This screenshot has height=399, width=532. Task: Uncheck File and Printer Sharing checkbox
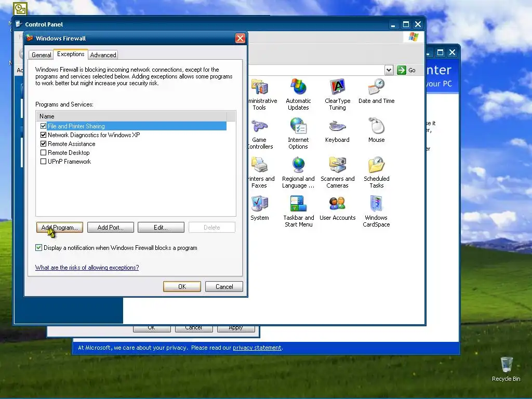point(43,126)
